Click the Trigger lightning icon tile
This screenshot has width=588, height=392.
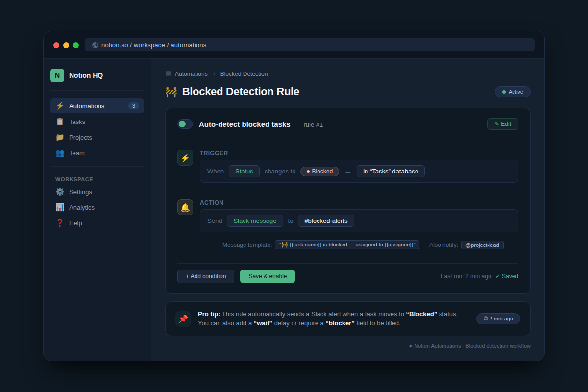click(185, 158)
